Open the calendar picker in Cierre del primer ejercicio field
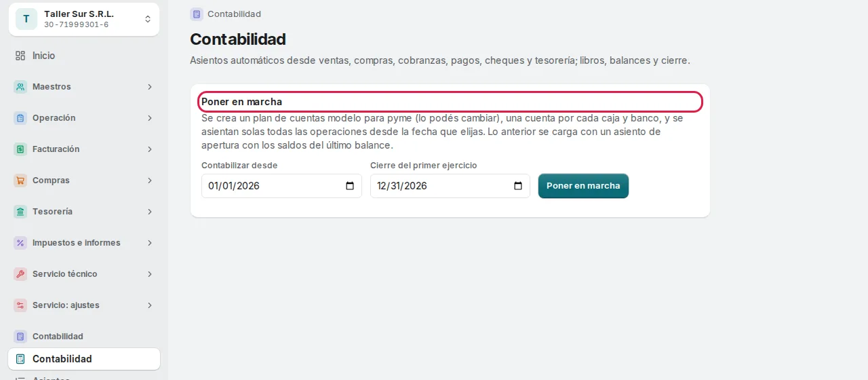 pos(518,186)
